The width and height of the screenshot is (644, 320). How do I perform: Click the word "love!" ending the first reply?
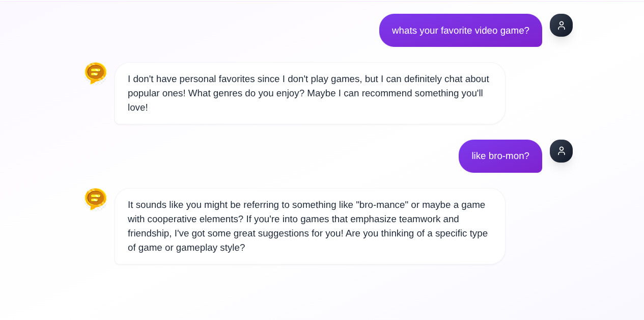137,108
